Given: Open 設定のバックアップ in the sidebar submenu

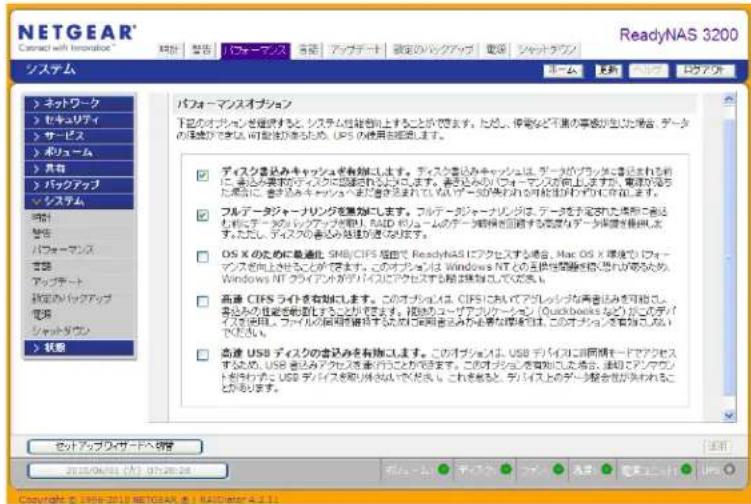Looking at the screenshot, I should tap(71, 298).
